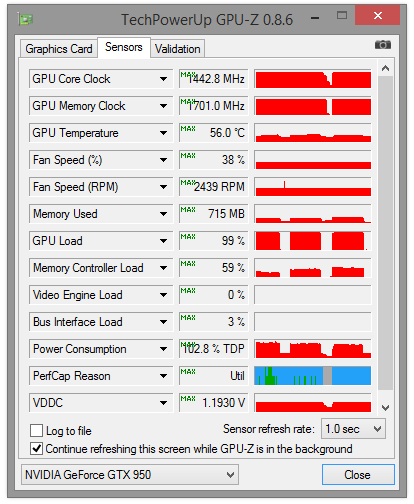Open Sensor refresh rate combo box
Screen dimensions: 414x504
tap(353, 429)
